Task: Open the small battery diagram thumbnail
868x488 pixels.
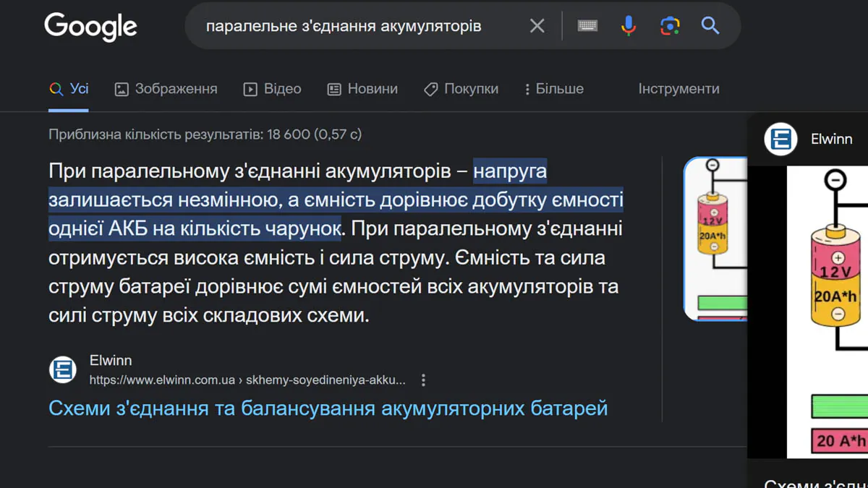Action: [715, 239]
